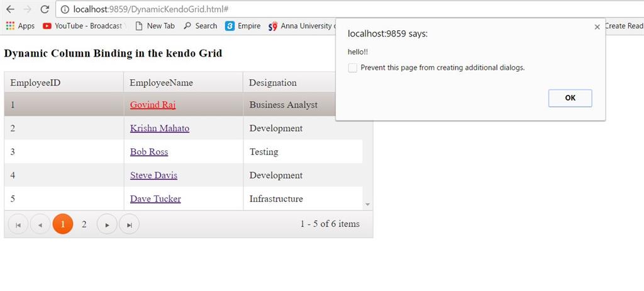Check 'Prevent this page from creating additional dialogs'

[353, 68]
